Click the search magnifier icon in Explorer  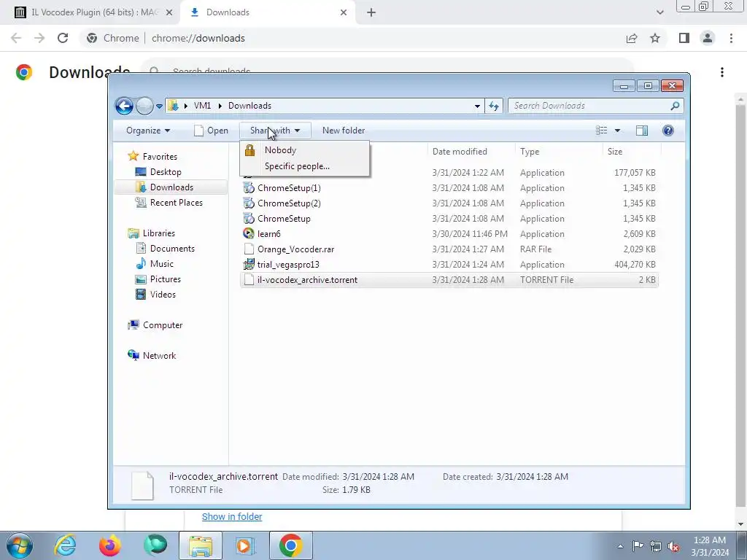pos(675,106)
